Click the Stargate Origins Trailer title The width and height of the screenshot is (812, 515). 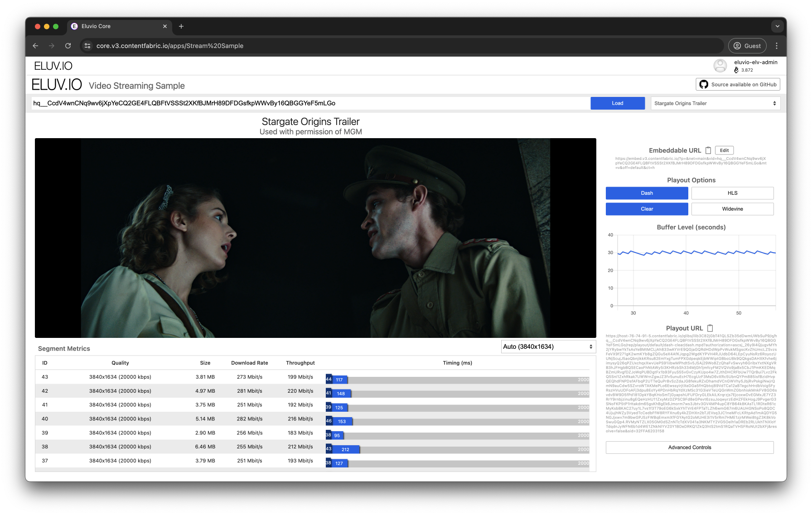[x=311, y=121]
